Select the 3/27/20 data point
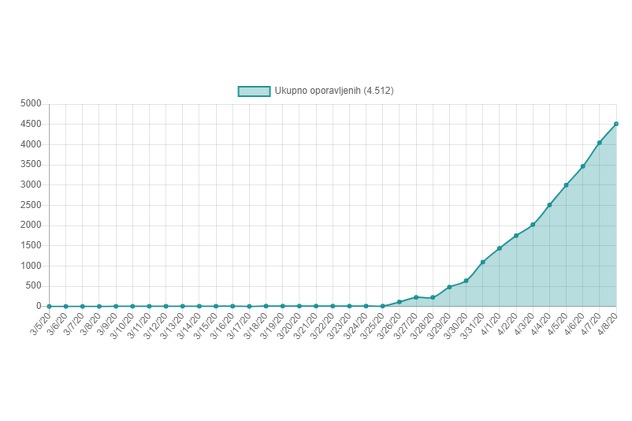 416,297
